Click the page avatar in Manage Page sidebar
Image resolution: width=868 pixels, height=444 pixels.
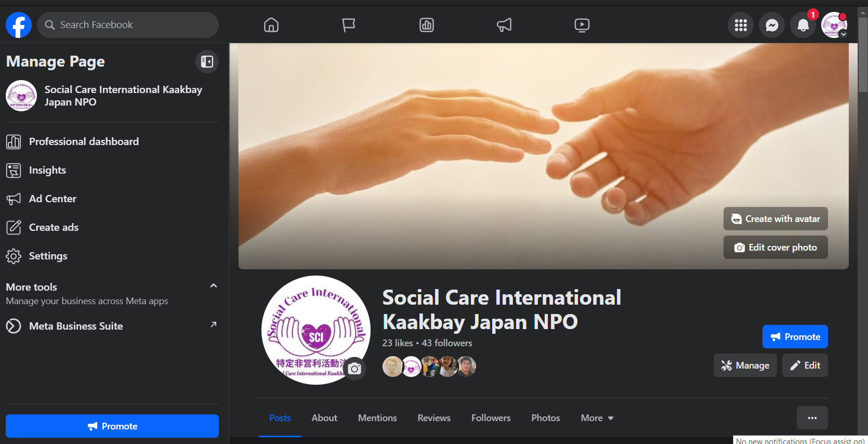click(21, 96)
